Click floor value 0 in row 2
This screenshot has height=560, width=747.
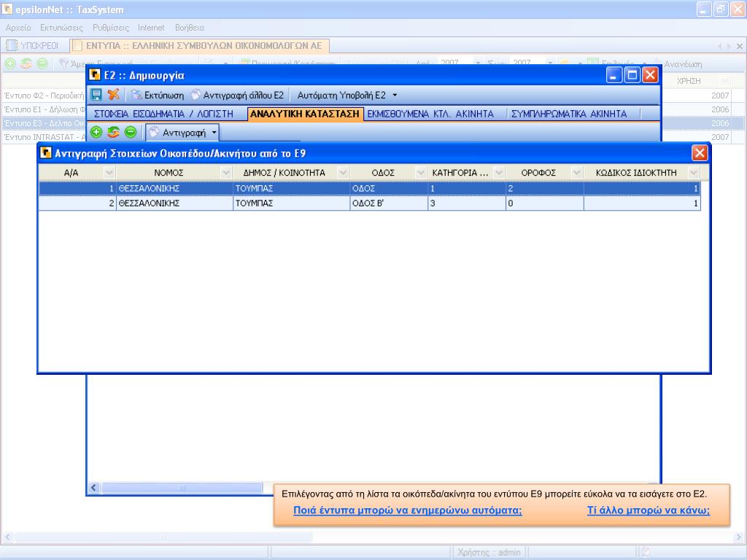point(545,203)
